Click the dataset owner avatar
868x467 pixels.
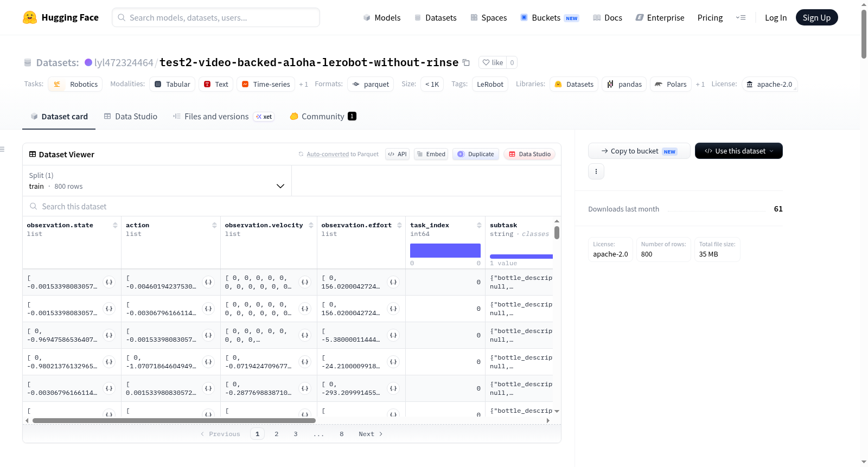[88, 62]
